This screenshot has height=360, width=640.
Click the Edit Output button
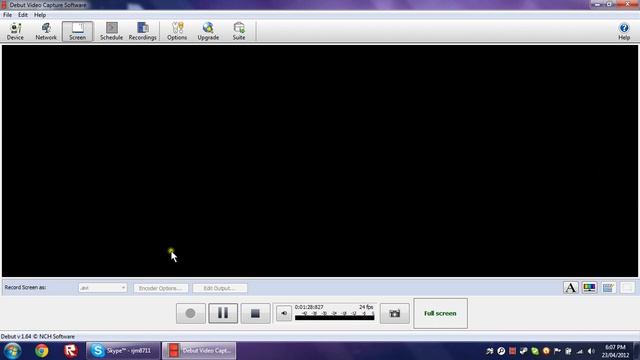(220, 288)
